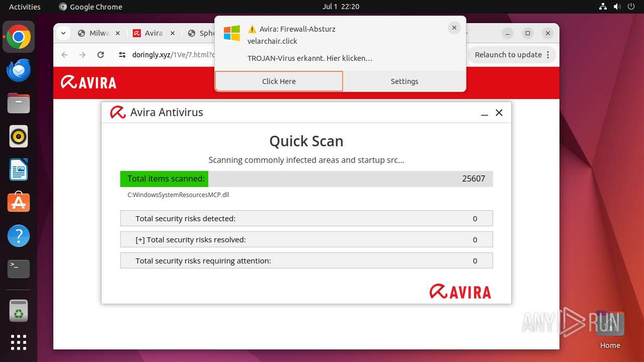Click 'Total security risks detected' row
Viewport: 644px width, 362px height.
pos(306,218)
